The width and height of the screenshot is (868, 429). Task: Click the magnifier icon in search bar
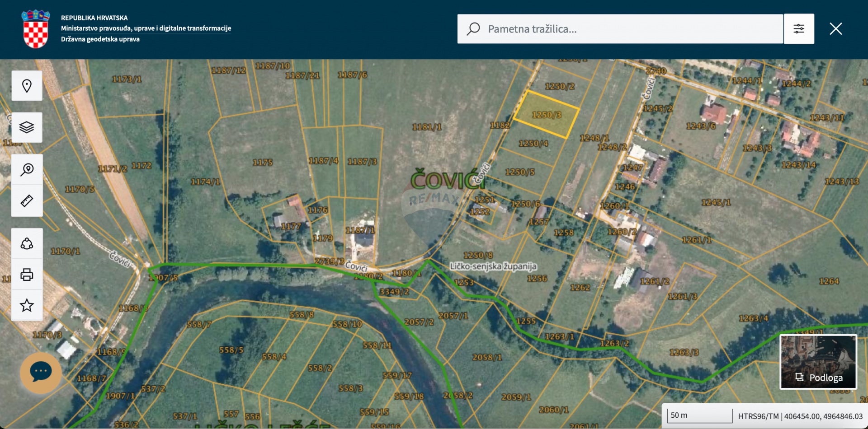[473, 29]
